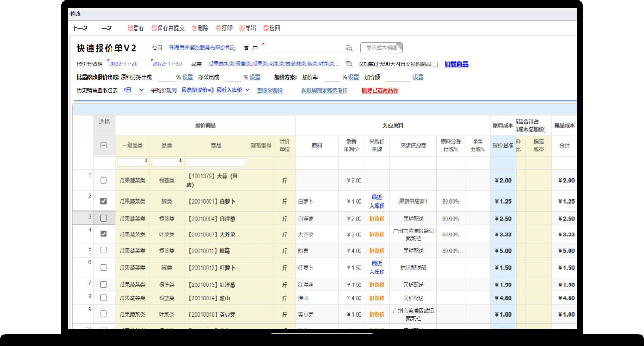Viewport: 644px width, 346px height.
Task: Click the 导出 export icon
Action: click(x=242, y=28)
